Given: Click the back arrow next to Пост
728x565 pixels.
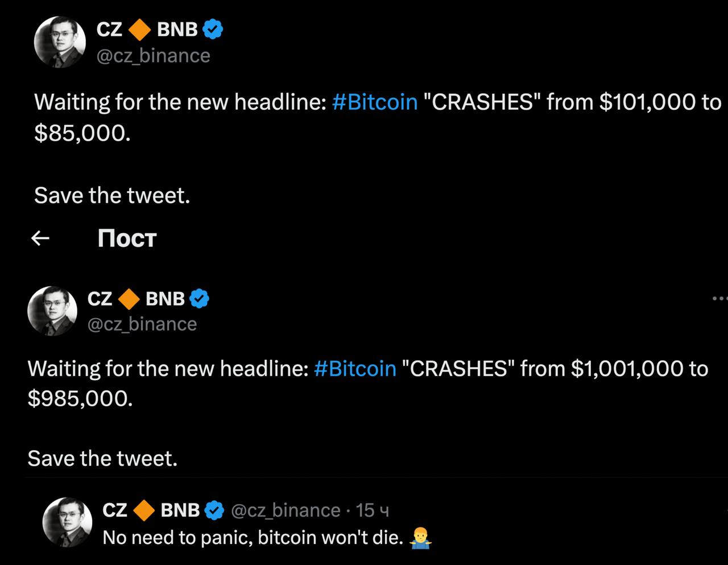Looking at the screenshot, I should (x=40, y=239).
